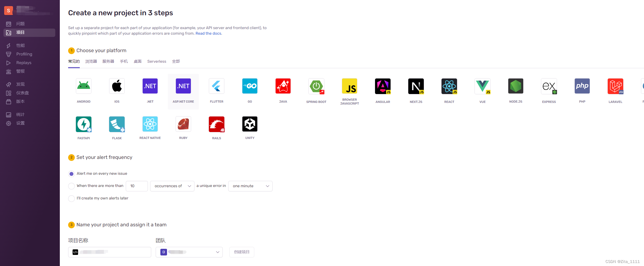
Task: Choose 'I'll create my own alerts later'
Action: coord(71,198)
